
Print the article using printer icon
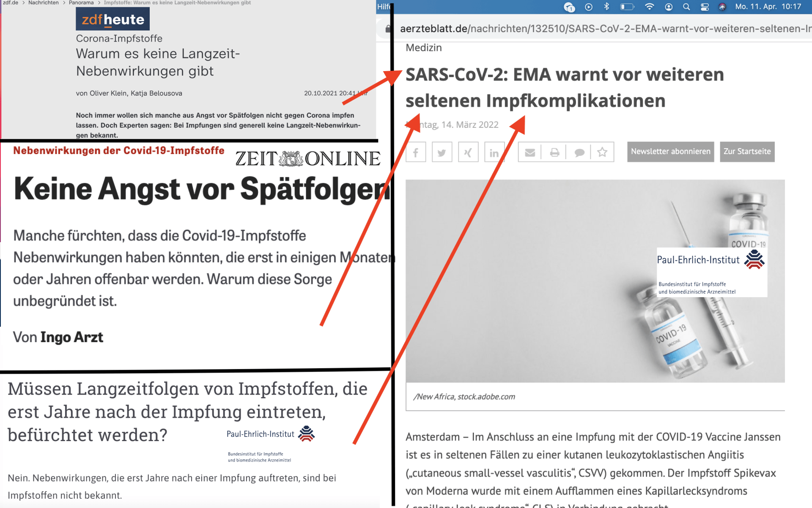point(554,152)
